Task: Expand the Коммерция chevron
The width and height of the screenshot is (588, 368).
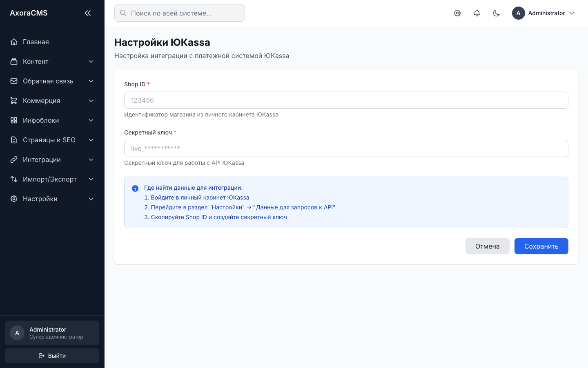Action: click(x=91, y=101)
